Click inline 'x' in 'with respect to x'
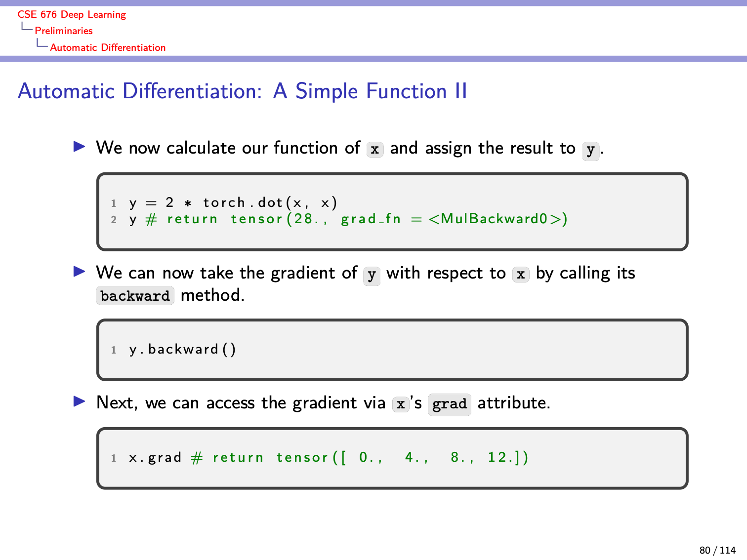 coord(521,275)
